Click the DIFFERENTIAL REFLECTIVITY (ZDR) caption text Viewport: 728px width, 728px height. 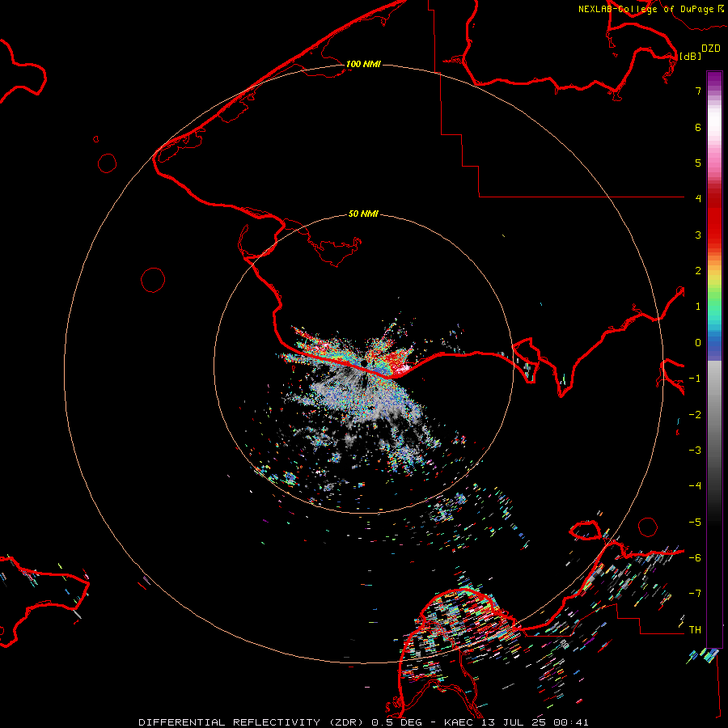click(x=252, y=722)
